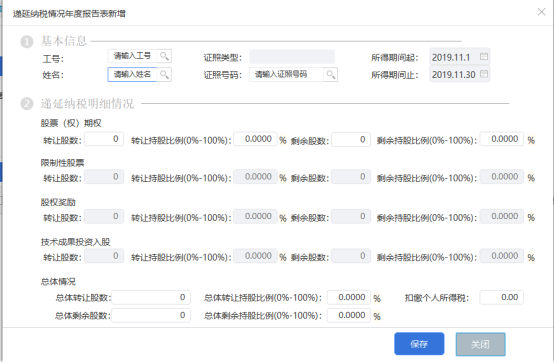Click the 股权奖励 subsection label
Viewport: 554px width, 363px height.
pos(58,202)
